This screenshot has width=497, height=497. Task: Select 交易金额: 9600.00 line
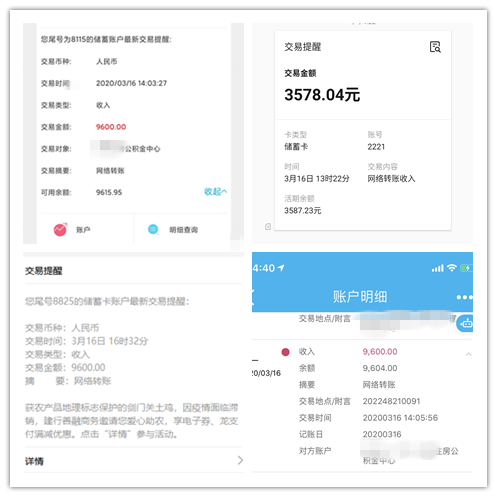pos(65,368)
